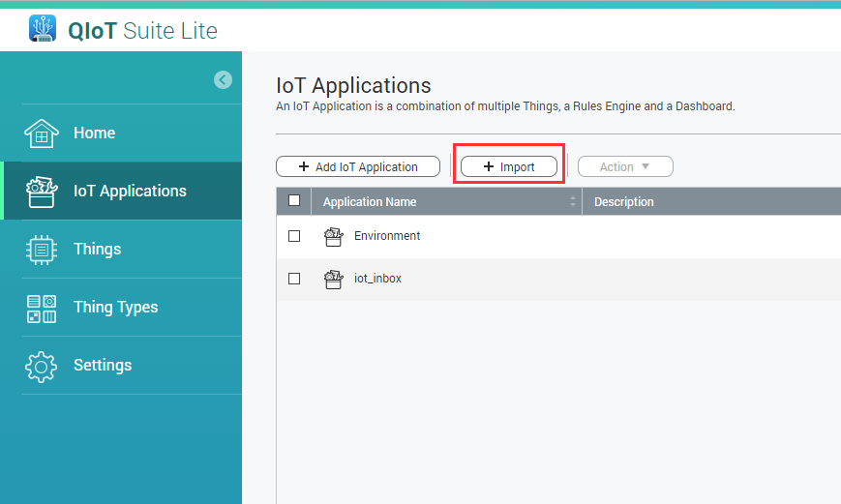Check the Environment row checkbox

(294, 236)
